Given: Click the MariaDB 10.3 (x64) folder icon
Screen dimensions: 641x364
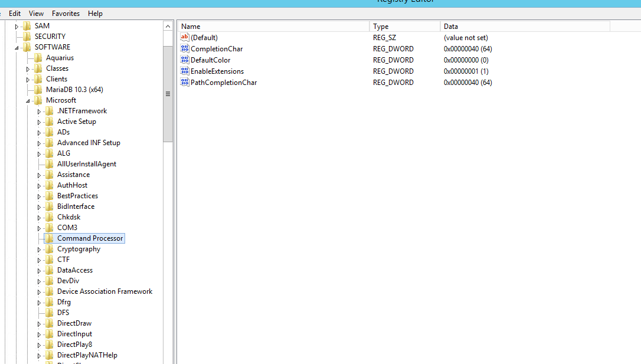Looking at the screenshot, I should click(38, 90).
